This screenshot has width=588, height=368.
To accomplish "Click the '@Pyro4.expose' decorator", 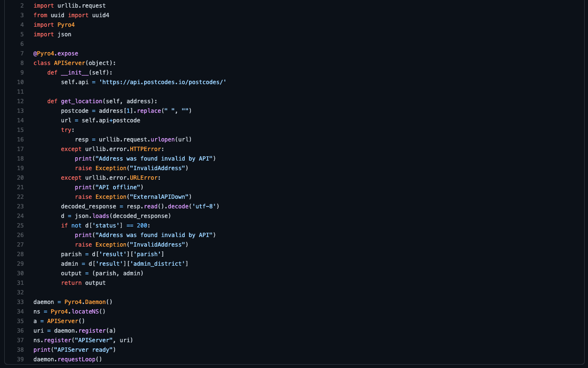I will [x=56, y=54].
